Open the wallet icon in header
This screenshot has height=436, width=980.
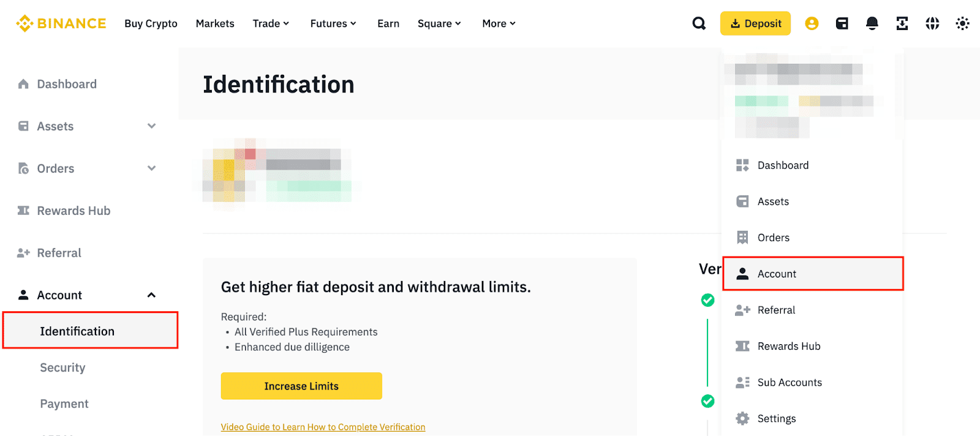click(842, 23)
